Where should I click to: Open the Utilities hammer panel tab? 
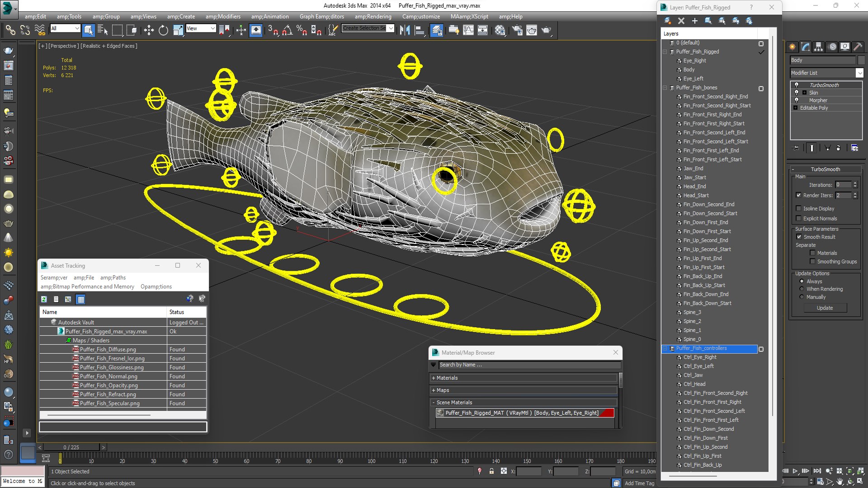click(x=858, y=47)
